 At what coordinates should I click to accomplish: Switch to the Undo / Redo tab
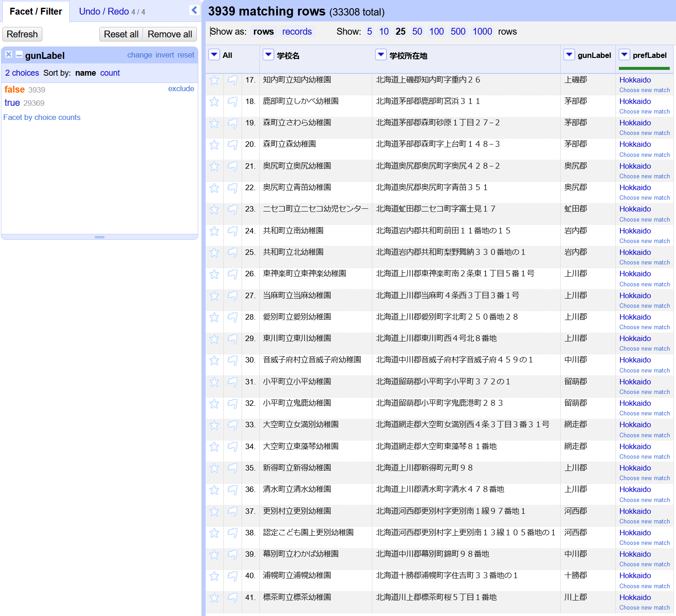pyautogui.click(x=112, y=11)
